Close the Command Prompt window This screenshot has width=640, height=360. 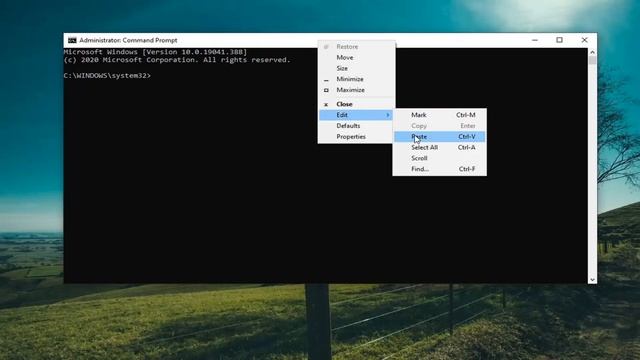click(x=584, y=40)
